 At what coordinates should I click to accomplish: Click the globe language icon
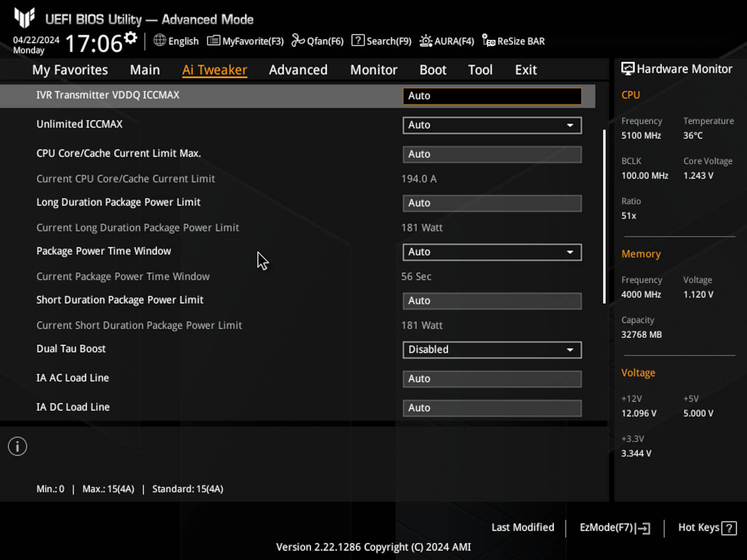160,40
